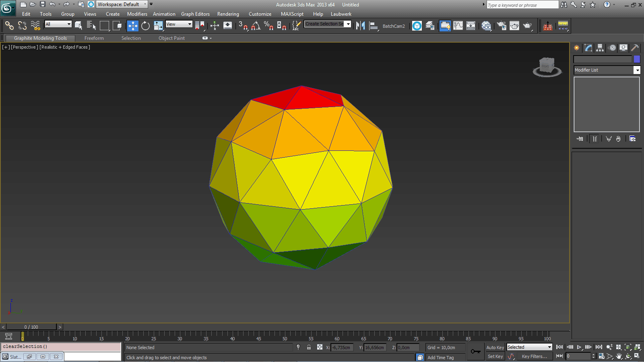Click the blue object color swatch
This screenshot has height=362, width=644.
click(x=637, y=59)
